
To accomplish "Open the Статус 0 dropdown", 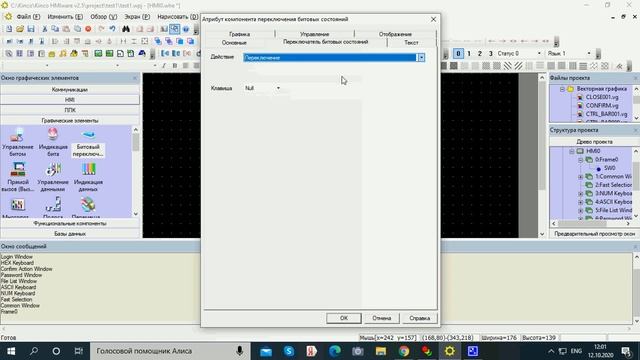I will pyautogui.click(x=539, y=53).
